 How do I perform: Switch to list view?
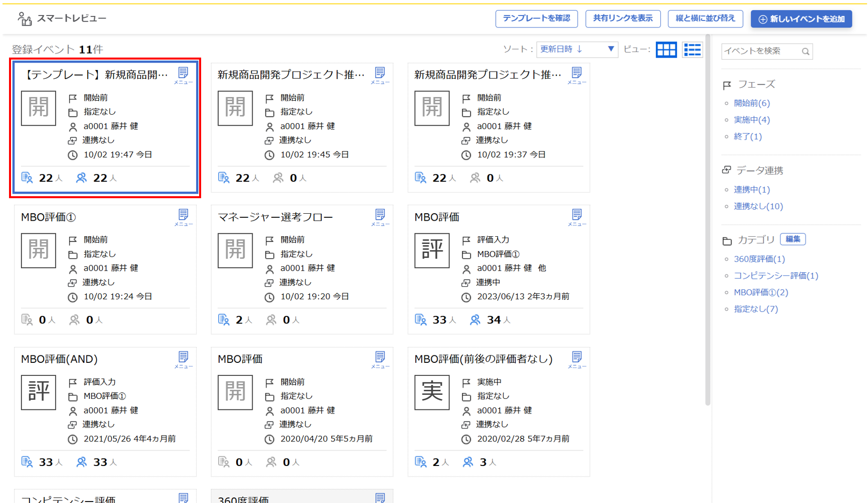point(692,50)
